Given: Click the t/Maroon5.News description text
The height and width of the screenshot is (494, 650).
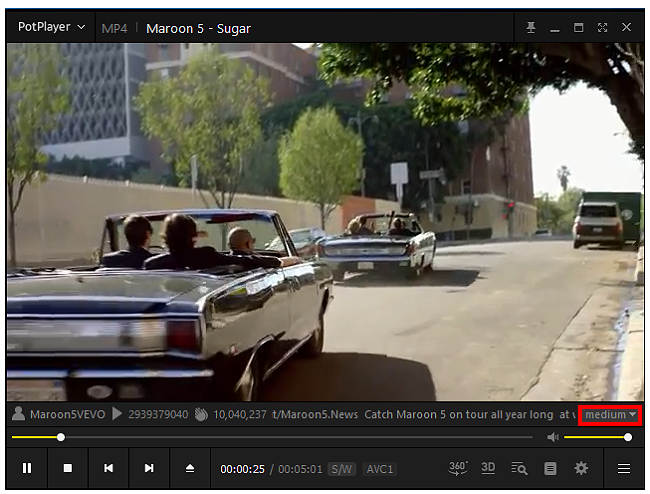Looking at the screenshot, I should pyautogui.click(x=315, y=414).
